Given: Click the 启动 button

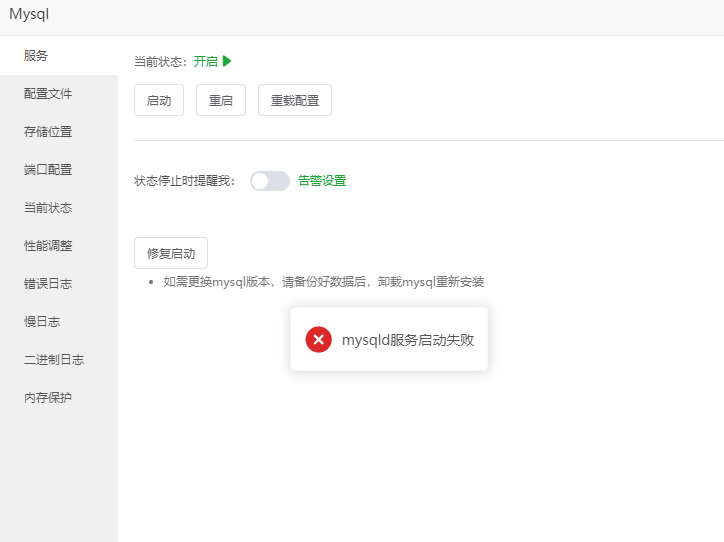Looking at the screenshot, I should (x=159, y=100).
